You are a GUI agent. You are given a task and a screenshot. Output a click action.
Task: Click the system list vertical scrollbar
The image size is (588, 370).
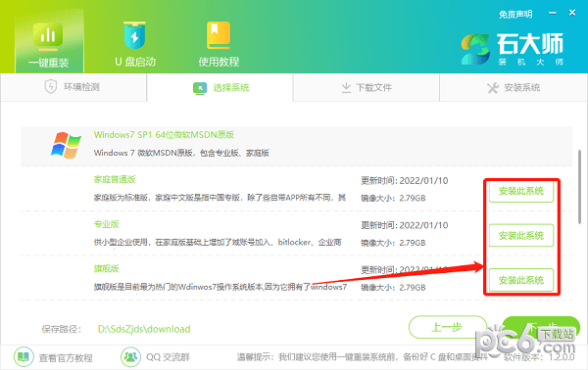[579, 187]
